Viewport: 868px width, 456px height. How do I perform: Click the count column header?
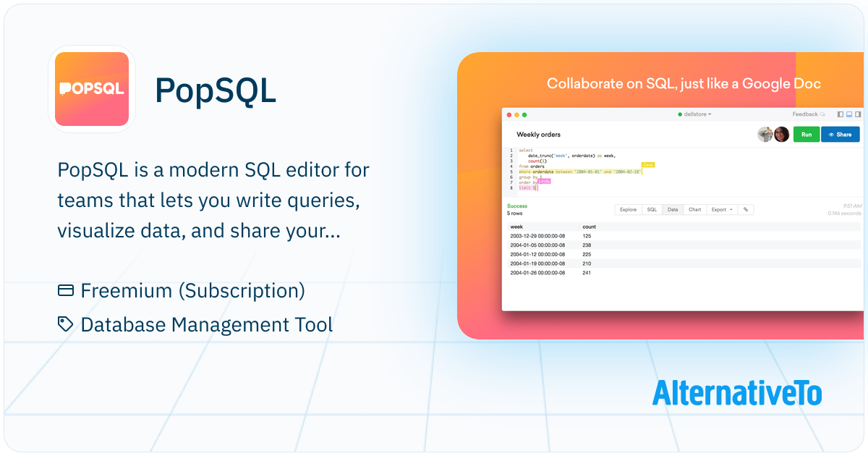(590, 227)
